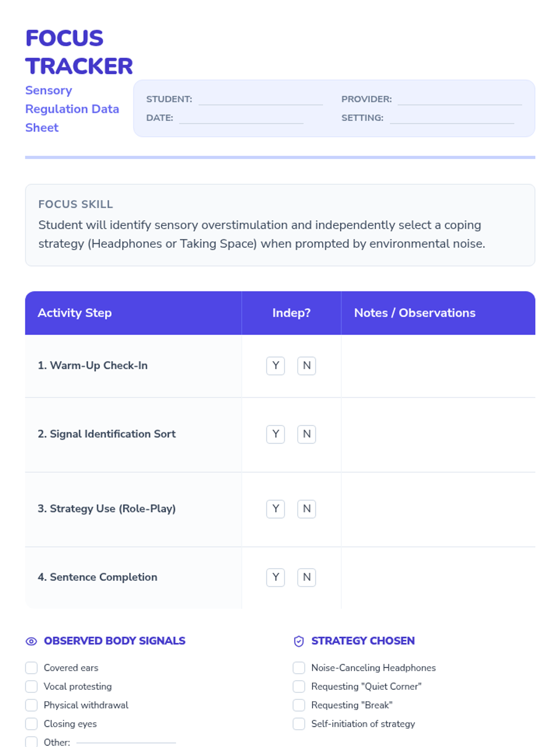Click the shield icon beside Strategy Chosen
Image resolution: width=560 pixels, height=747 pixels.
299,641
